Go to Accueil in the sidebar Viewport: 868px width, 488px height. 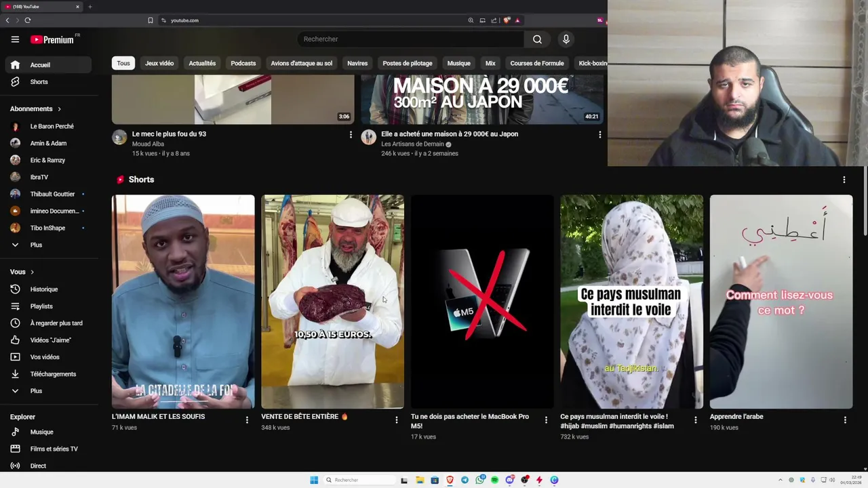(47, 65)
